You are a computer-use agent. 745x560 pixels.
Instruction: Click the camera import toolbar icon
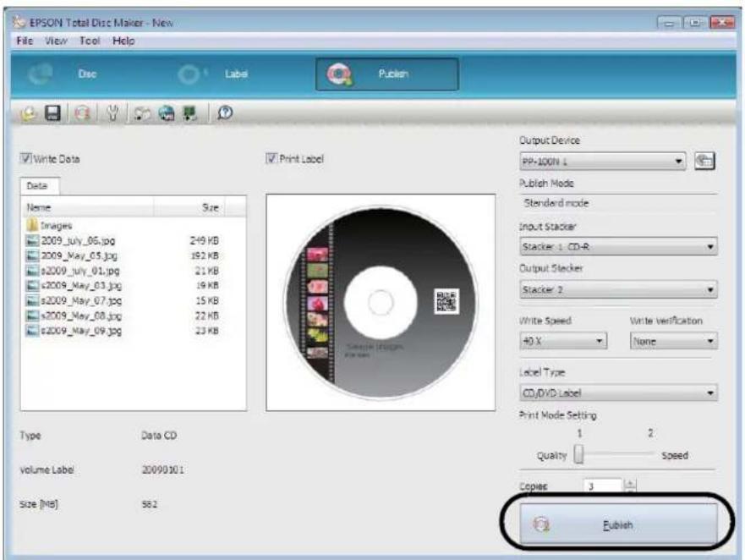click(142, 113)
